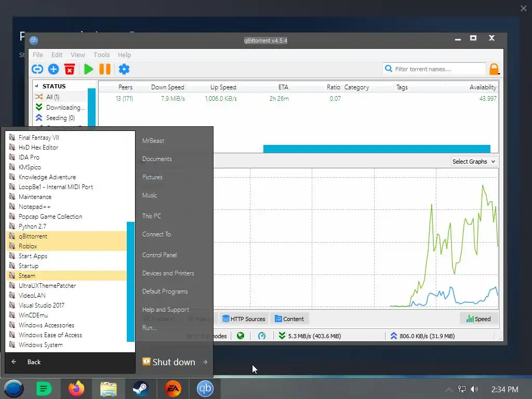Switch to the Speed tab

pos(478,319)
